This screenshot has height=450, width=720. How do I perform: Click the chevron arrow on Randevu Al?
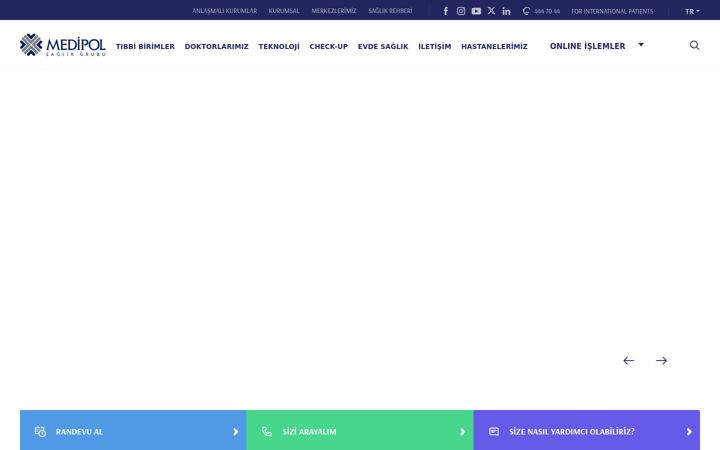236,432
